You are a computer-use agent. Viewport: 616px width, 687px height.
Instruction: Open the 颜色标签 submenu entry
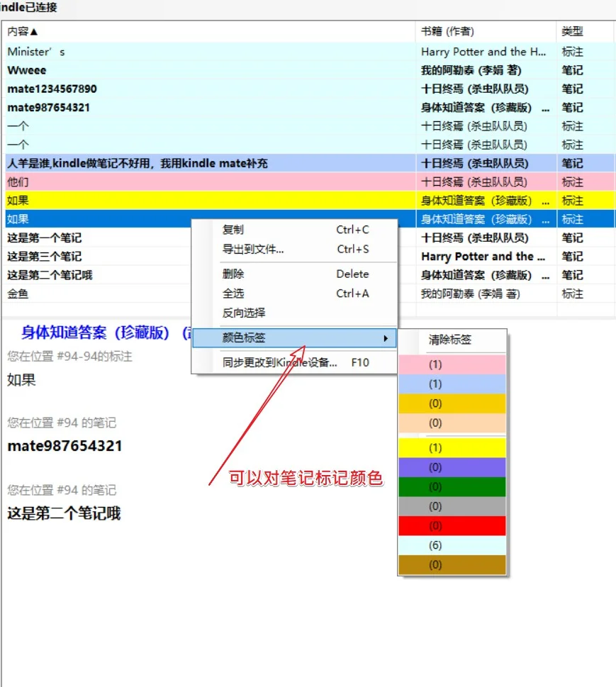[294, 337]
